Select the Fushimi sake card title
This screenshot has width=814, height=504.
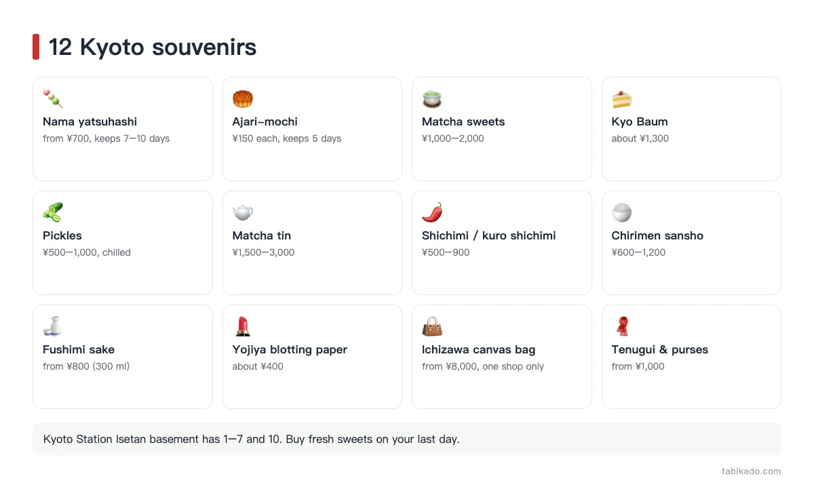point(79,350)
